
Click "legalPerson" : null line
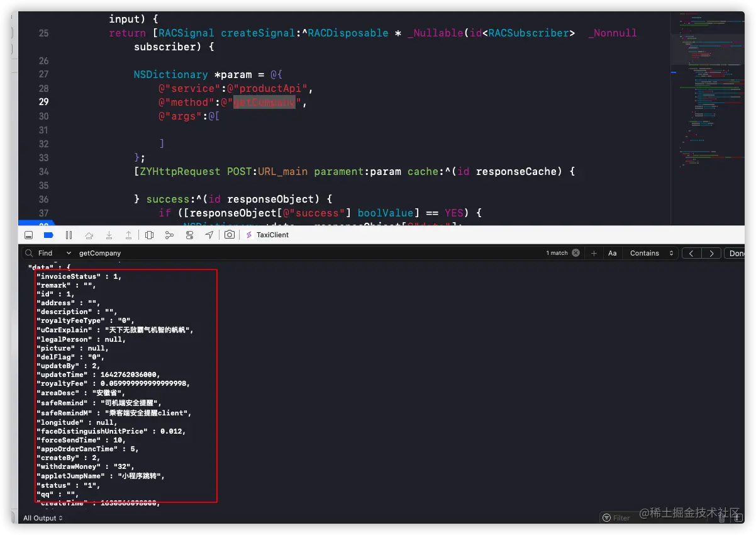81,339
